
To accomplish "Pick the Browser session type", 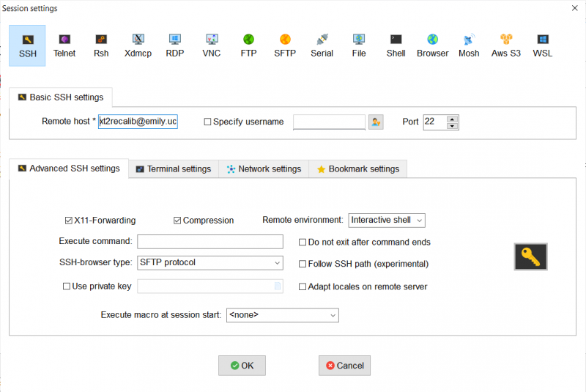I will (432, 45).
